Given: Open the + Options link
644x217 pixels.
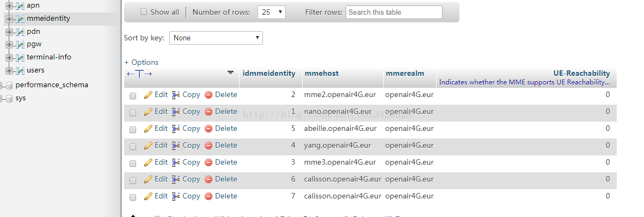Looking at the screenshot, I should [142, 63].
